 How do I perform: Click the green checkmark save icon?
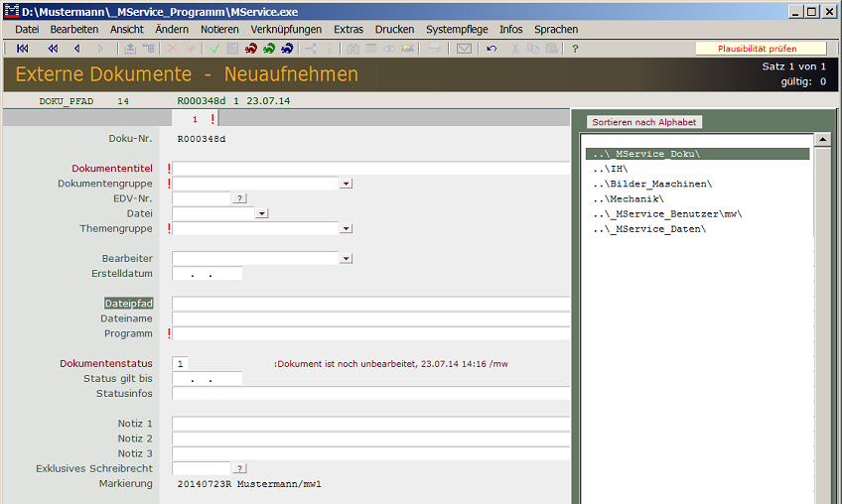[214, 49]
